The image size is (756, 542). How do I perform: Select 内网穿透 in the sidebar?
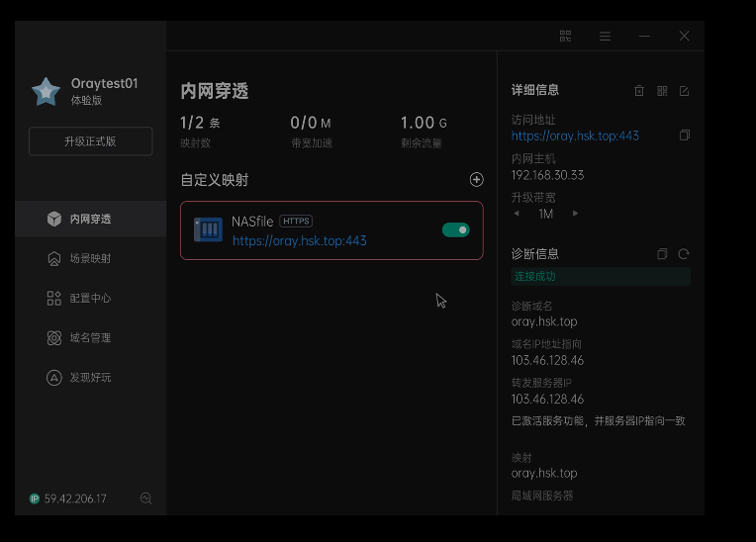[91, 219]
